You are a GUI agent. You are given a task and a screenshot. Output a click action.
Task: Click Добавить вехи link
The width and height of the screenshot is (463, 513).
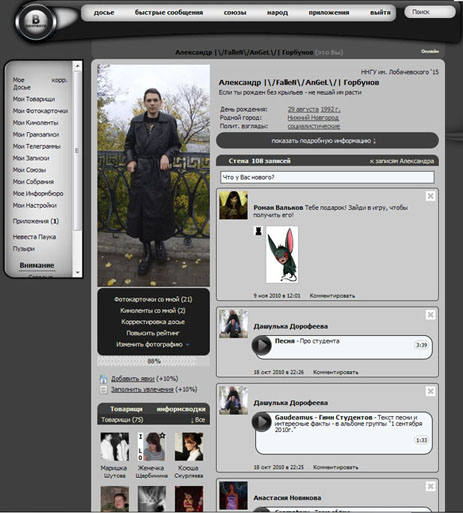133,379
